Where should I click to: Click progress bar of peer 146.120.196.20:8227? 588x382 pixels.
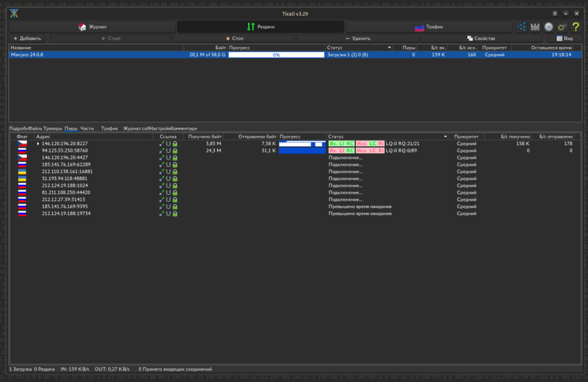pos(302,143)
